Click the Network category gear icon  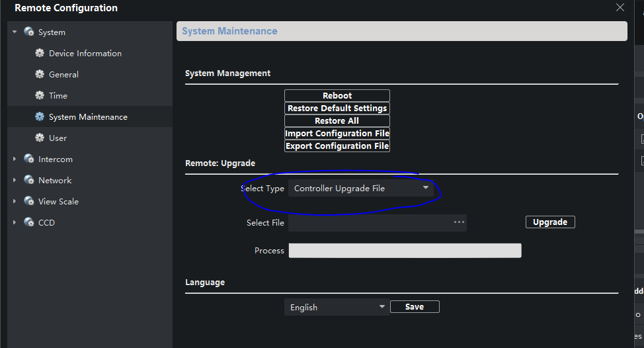pos(28,181)
